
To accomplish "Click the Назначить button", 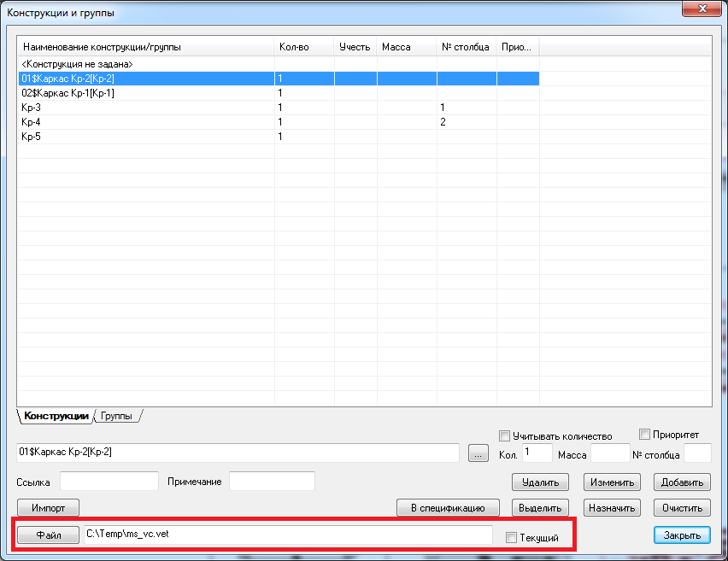I will tap(611, 508).
